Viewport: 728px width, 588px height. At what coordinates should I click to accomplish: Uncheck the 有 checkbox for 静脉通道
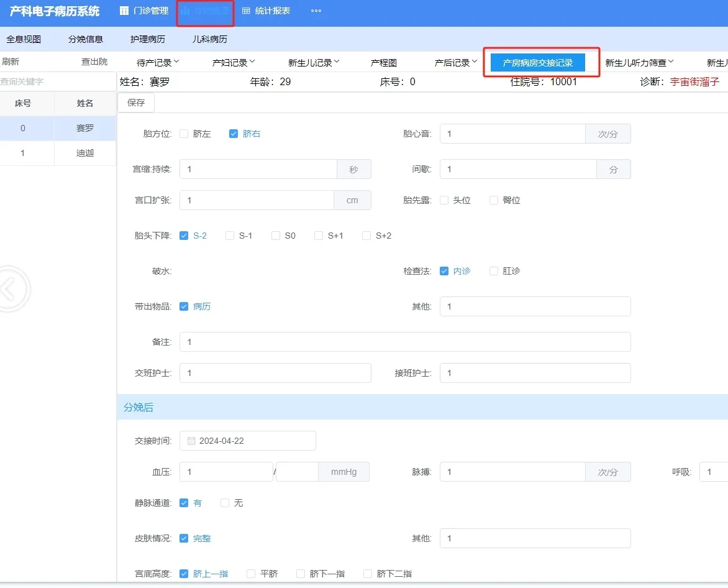pos(184,503)
